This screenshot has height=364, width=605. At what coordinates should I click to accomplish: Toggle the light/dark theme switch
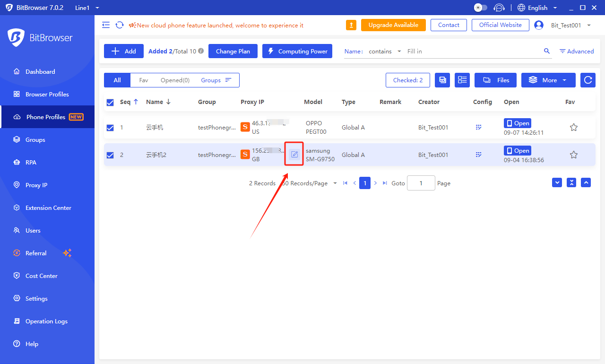(480, 8)
